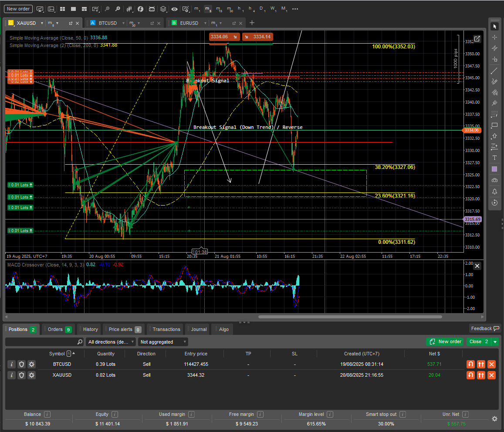The width and height of the screenshot is (504, 432).
Task: Set timeframe to h4 in toolbar
Action: 251,9
